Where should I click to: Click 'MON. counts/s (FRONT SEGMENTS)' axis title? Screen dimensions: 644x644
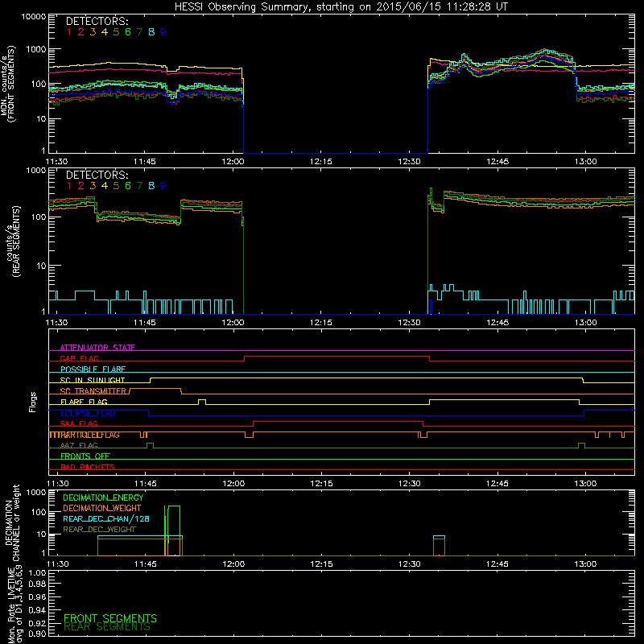click(7, 84)
